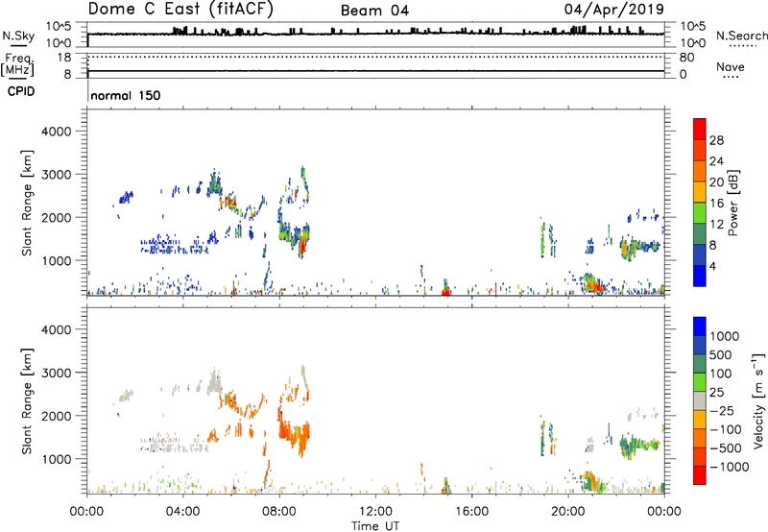
Task: Click the "4000" tick of the power panel
Action: pos(56,132)
